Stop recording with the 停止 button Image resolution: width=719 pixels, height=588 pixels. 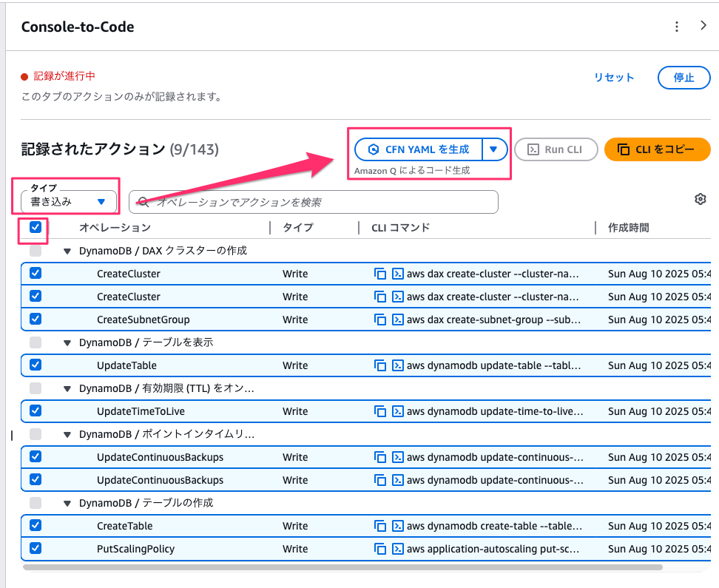pos(683,78)
